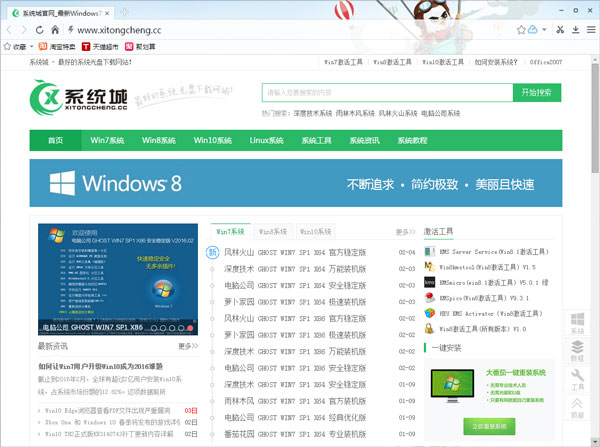Click hot search 深度技术系统
This screenshot has width=600, height=447.
pos(313,113)
